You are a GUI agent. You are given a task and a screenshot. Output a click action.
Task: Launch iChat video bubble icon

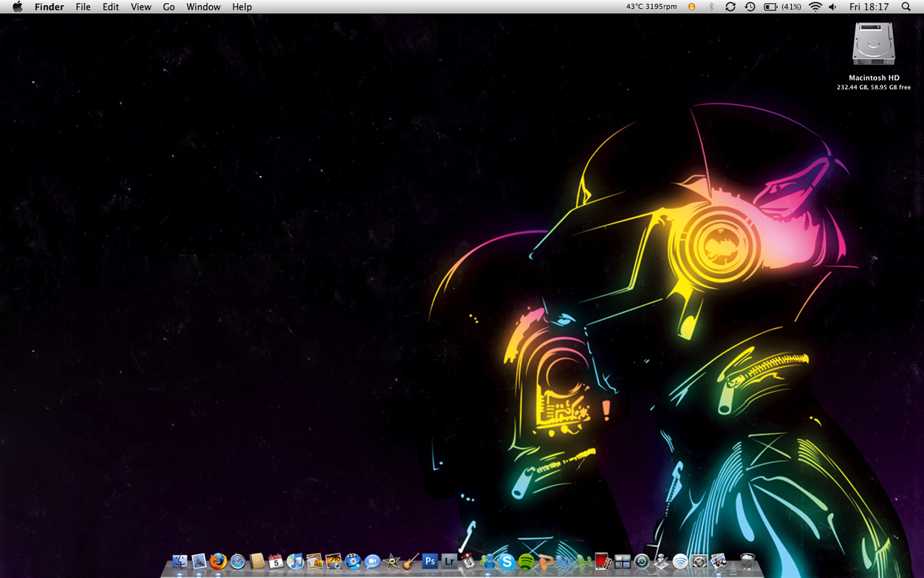(x=372, y=562)
